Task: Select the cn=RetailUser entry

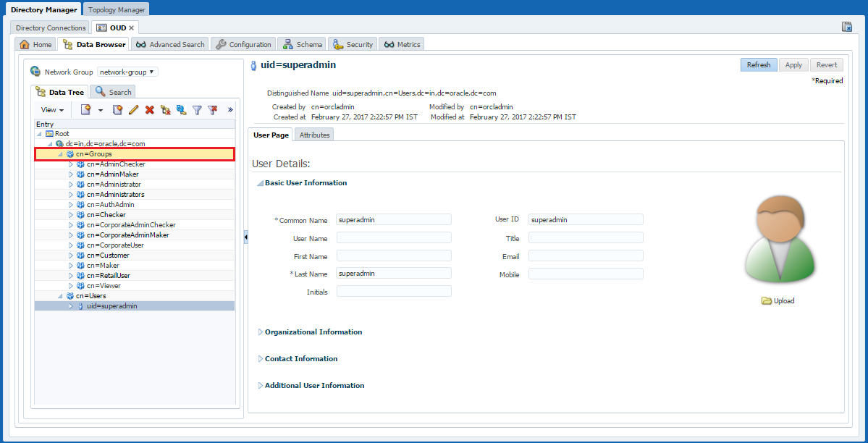Action: [109, 275]
